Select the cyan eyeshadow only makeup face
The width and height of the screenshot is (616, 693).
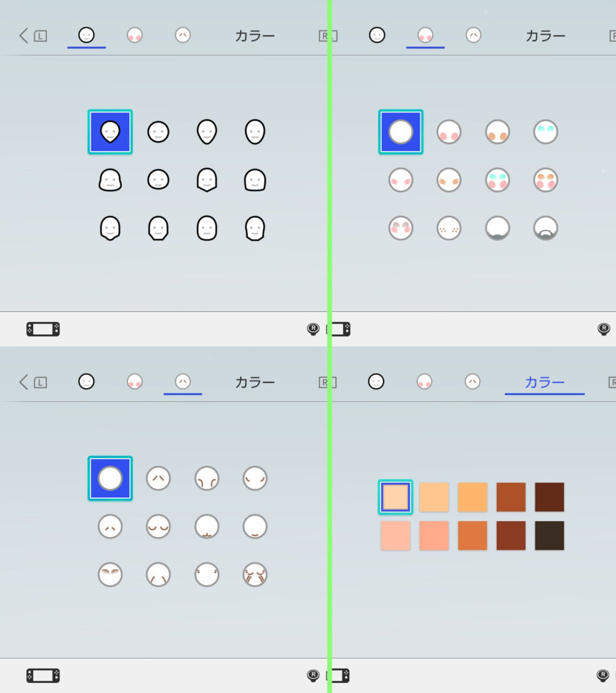[545, 132]
